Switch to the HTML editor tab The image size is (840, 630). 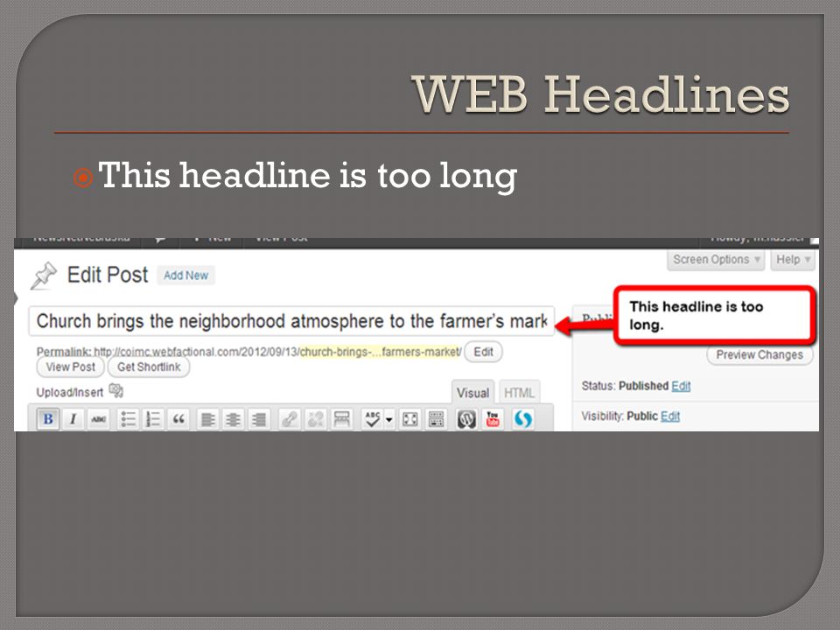519,393
